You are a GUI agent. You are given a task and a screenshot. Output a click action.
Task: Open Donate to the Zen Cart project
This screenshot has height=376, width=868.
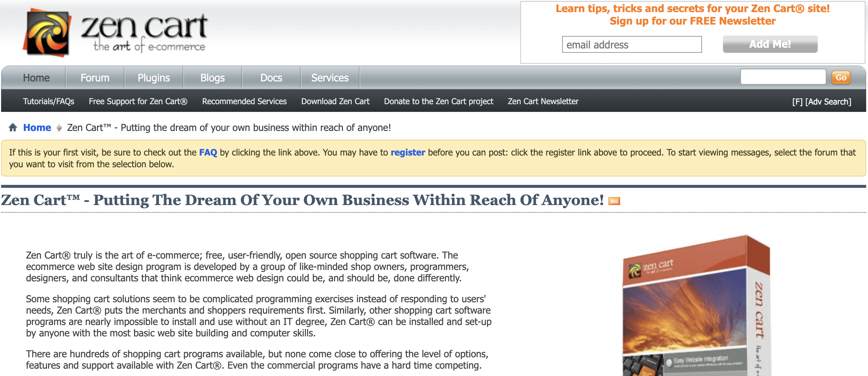coord(438,101)
